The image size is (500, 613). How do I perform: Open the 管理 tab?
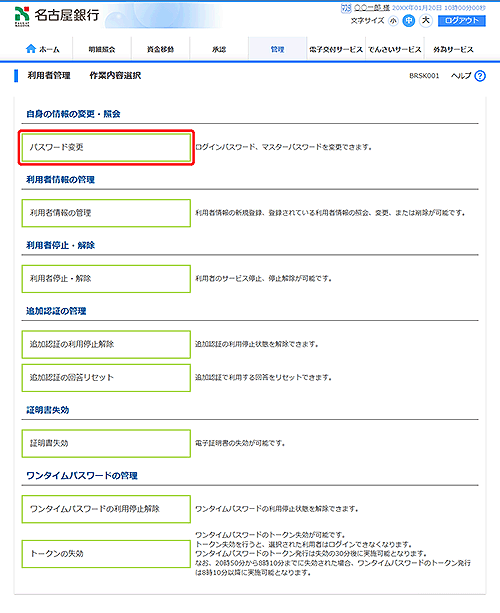[x=278, y=49]
